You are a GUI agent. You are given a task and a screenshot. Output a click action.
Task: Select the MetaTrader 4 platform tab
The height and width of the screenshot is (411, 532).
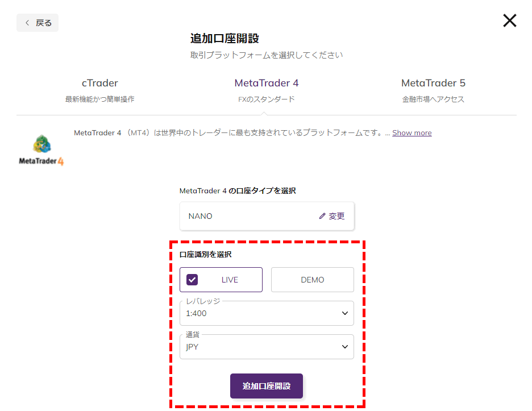click(x=267, y=90)
